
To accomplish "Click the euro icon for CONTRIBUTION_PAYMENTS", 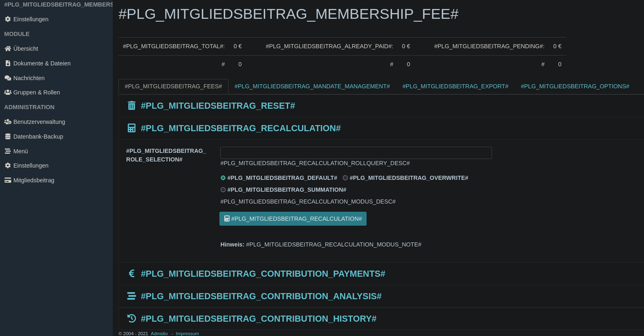I will coord(132,273).
